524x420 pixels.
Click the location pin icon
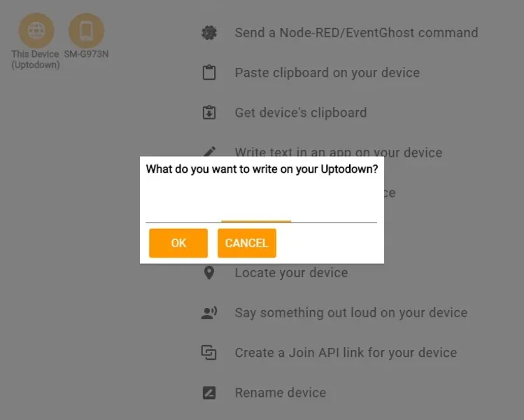pos(209,273)
